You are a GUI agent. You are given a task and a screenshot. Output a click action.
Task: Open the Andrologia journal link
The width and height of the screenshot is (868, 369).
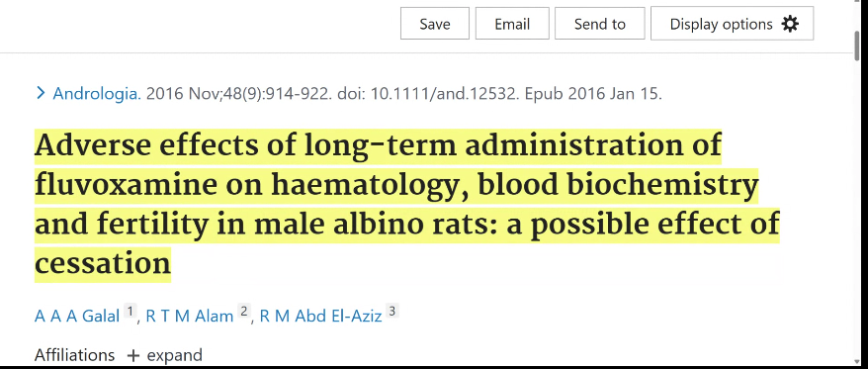[x=97, y=94]
